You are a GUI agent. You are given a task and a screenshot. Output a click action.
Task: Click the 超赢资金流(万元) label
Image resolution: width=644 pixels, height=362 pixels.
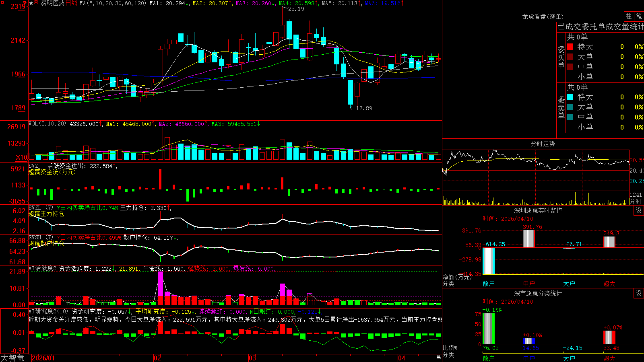tap(52, 172)
